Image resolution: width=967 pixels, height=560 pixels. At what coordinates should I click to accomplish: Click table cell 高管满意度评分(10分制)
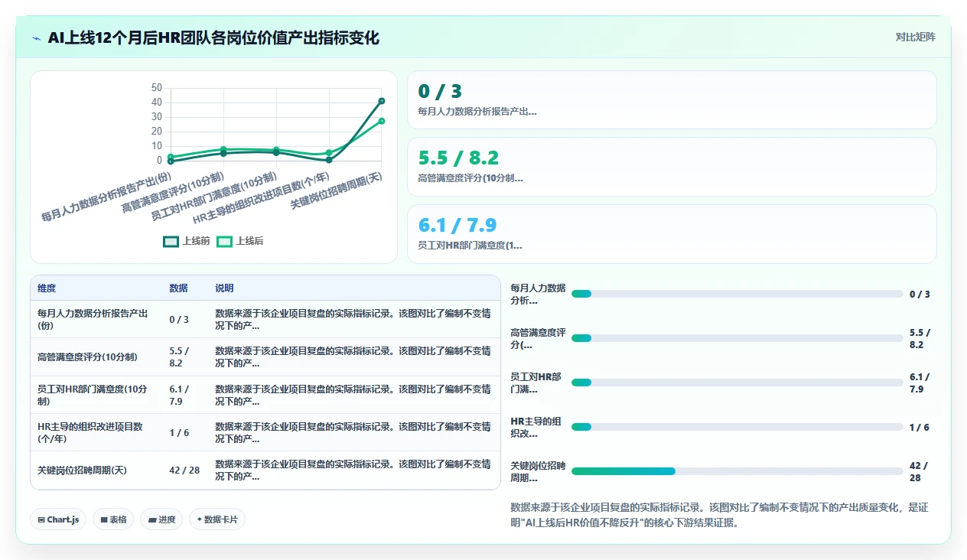coord(96,357)
